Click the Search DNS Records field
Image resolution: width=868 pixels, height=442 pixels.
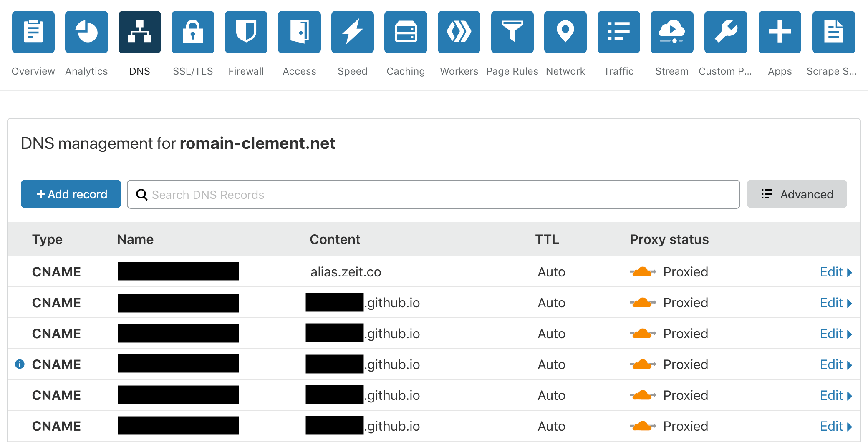point(433,194)
